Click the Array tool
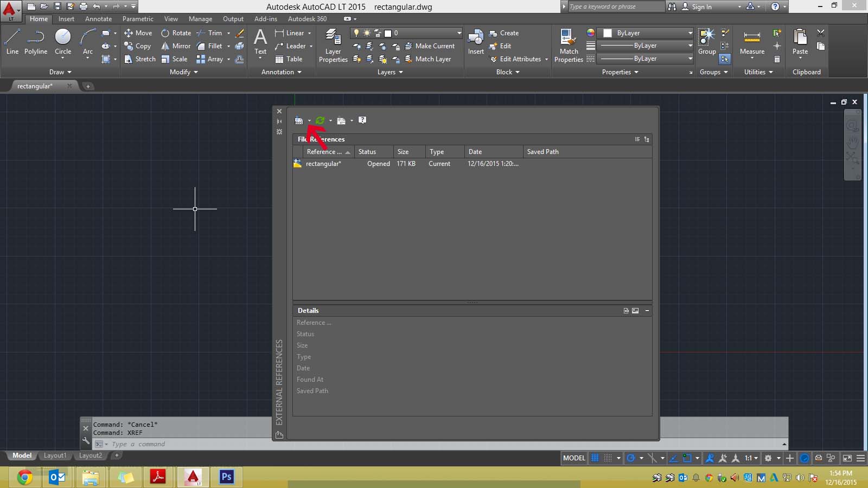The height and width of the screenshot is (488, 868). pos(210,59)
